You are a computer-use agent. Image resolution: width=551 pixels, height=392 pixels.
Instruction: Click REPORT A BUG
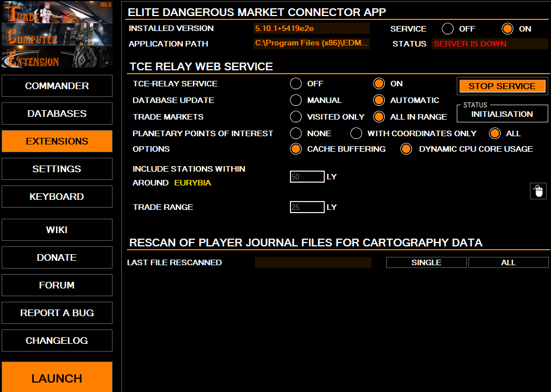pos(57,313)
